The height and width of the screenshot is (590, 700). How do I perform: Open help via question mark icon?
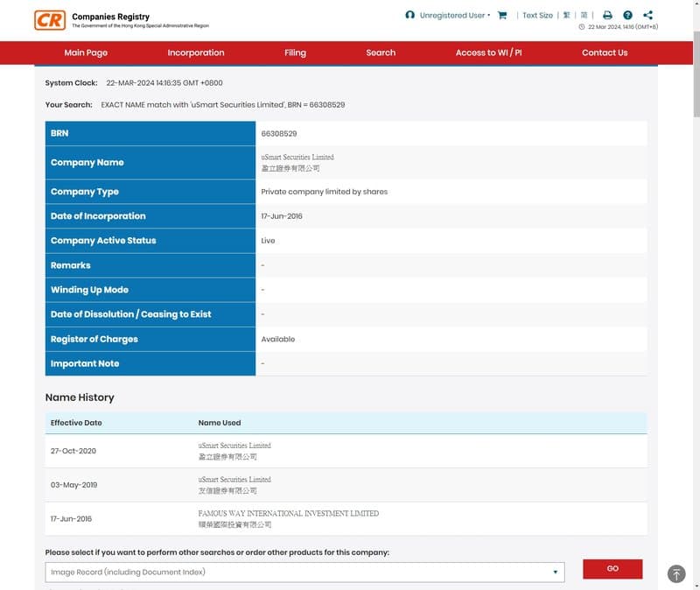click(x=627, y=16)
